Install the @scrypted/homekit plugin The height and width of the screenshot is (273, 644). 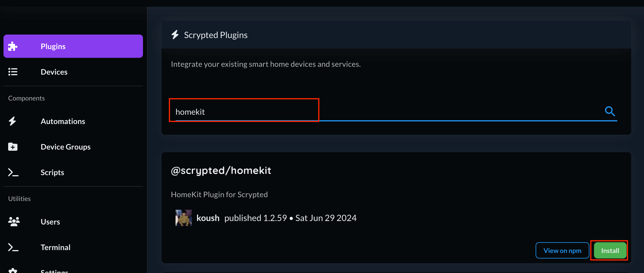tap(610, 250)
